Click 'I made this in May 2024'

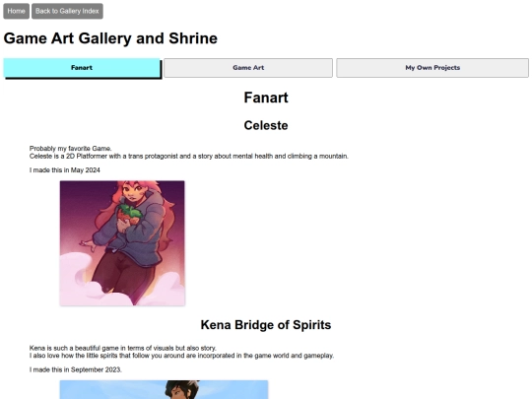65,170
